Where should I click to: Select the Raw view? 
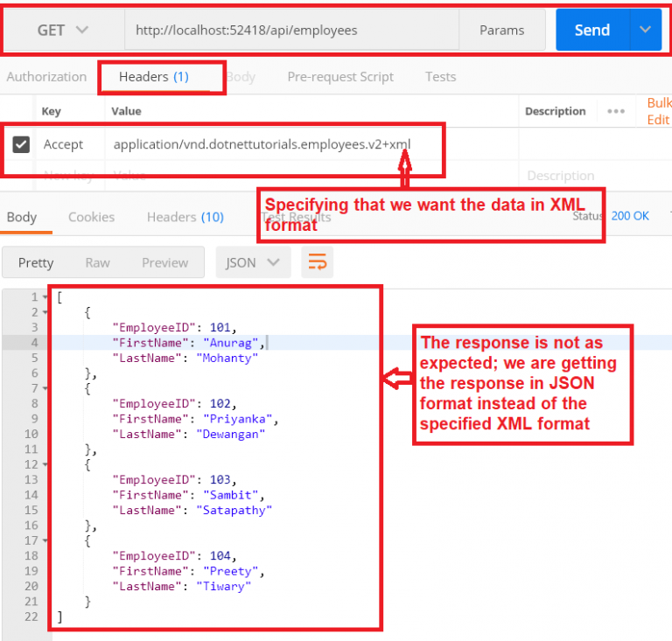(98, 263)
